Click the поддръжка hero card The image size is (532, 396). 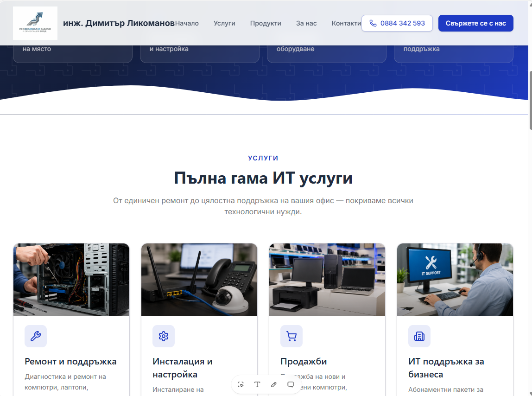(454, 54)
